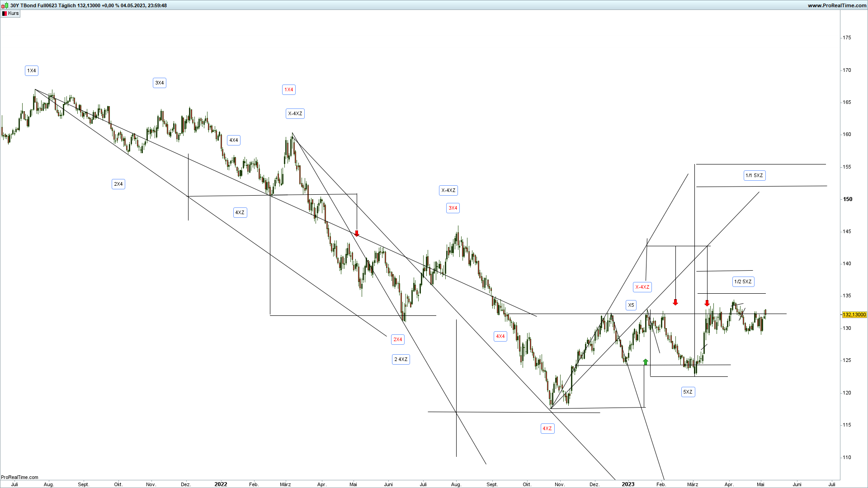Select the red '3X4' label near August 2022
Viewport: 868px width, 488px height.
coord(453,208)
